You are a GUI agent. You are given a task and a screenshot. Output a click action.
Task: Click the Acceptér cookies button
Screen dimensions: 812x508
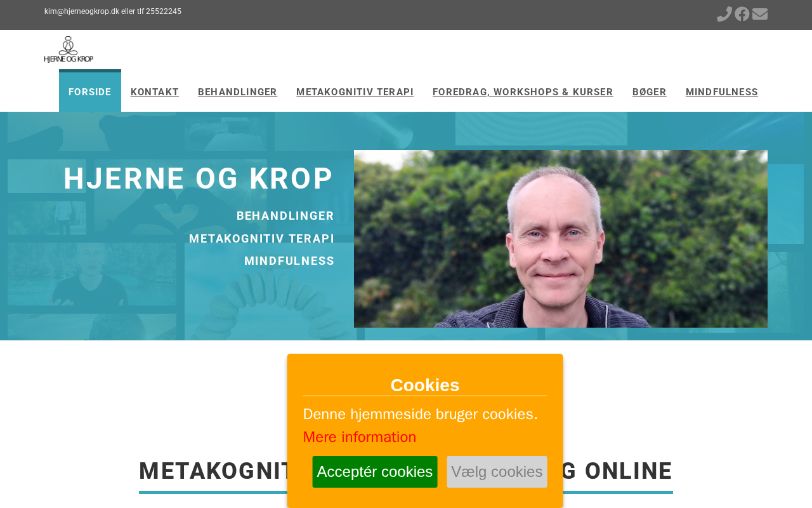(375, 472)
